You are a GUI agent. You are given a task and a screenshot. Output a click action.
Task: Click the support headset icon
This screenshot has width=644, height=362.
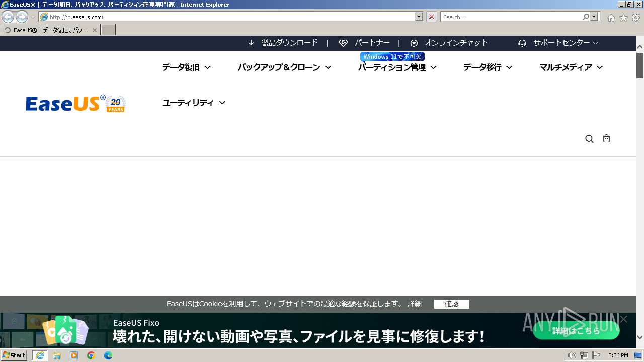(x=522, y=43)
